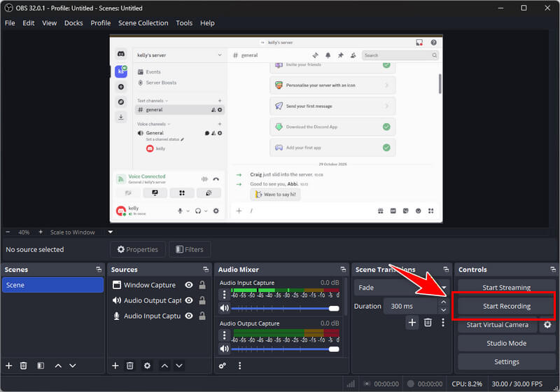
Task: Move source down arrow
Action: point(179,365)
